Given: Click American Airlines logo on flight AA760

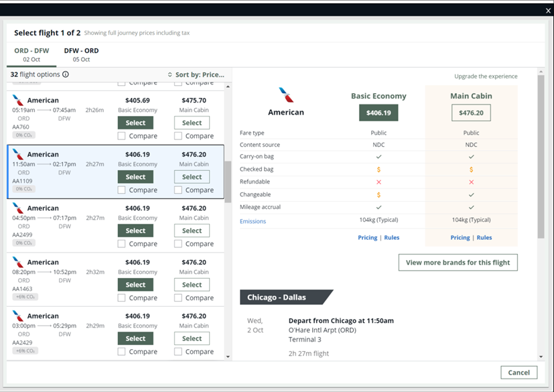Looking at the screenshot, I should pos(18,101).
